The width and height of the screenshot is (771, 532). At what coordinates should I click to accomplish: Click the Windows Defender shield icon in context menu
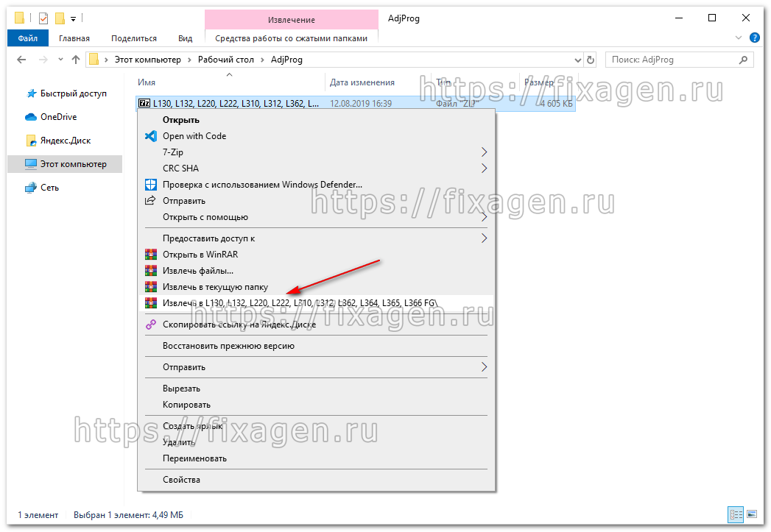tap(150, 184)
